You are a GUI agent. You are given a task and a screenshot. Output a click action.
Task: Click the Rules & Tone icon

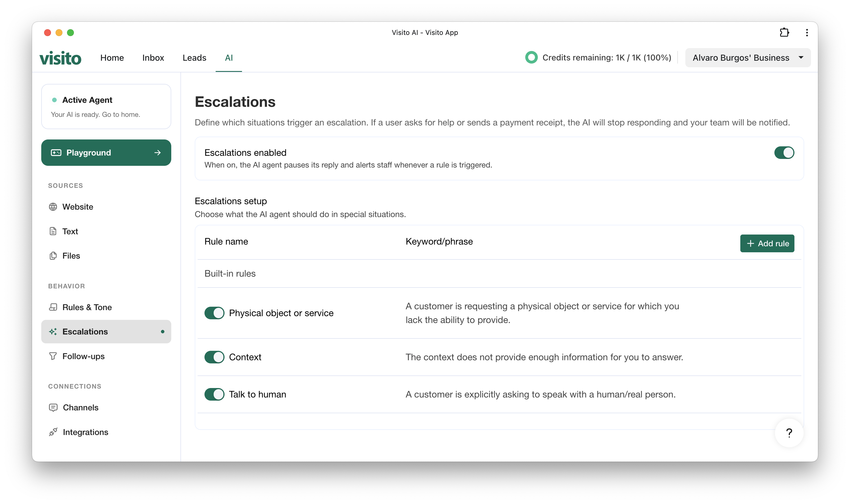pyautogui.click(x=53, y=307)
